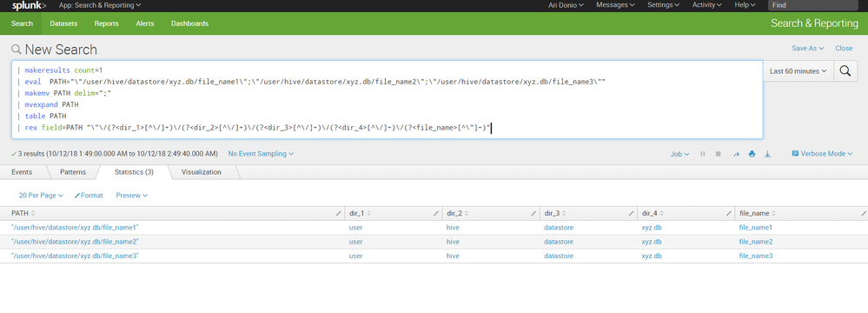
Task: Click file_name3 cell value
Action: [756, 256]
